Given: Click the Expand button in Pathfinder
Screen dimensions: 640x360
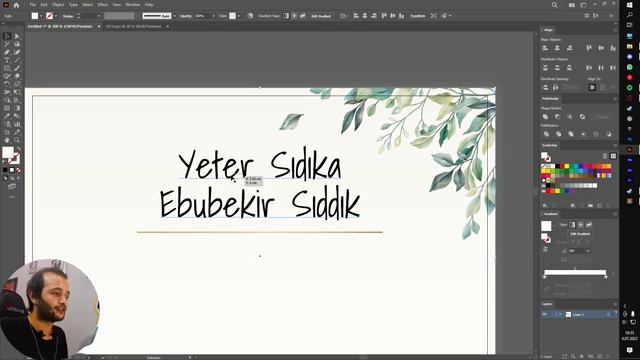Looking at the screenshot, I should click(x=602, y=117).
